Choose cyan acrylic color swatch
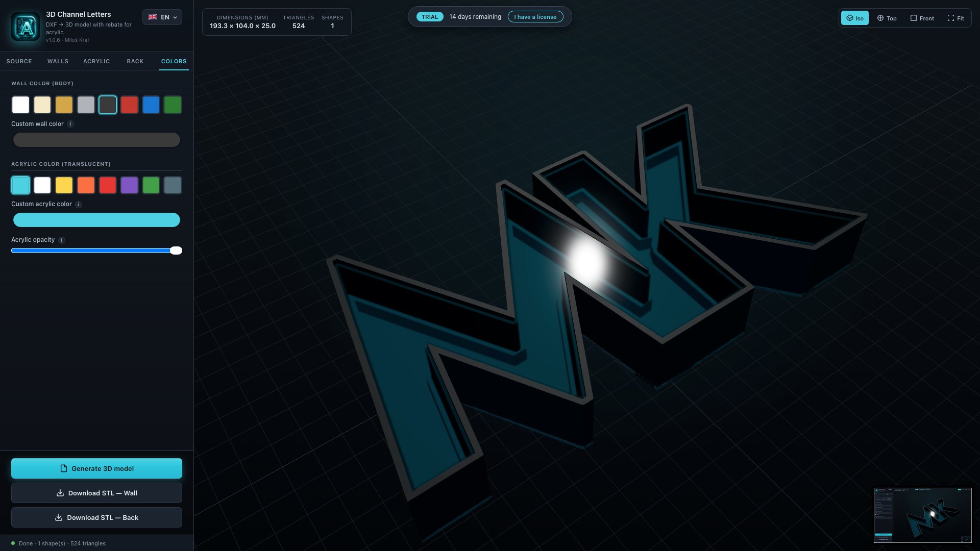 (21, 185)
